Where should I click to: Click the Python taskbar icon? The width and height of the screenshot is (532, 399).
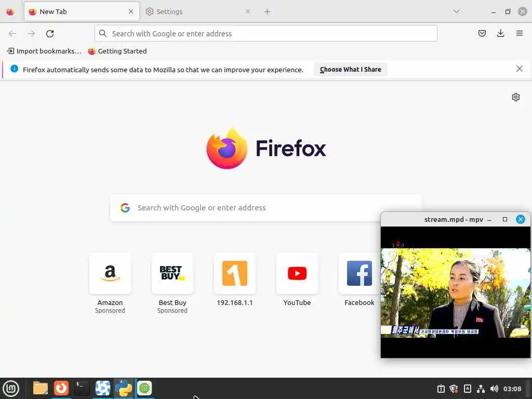pos(124,388)
